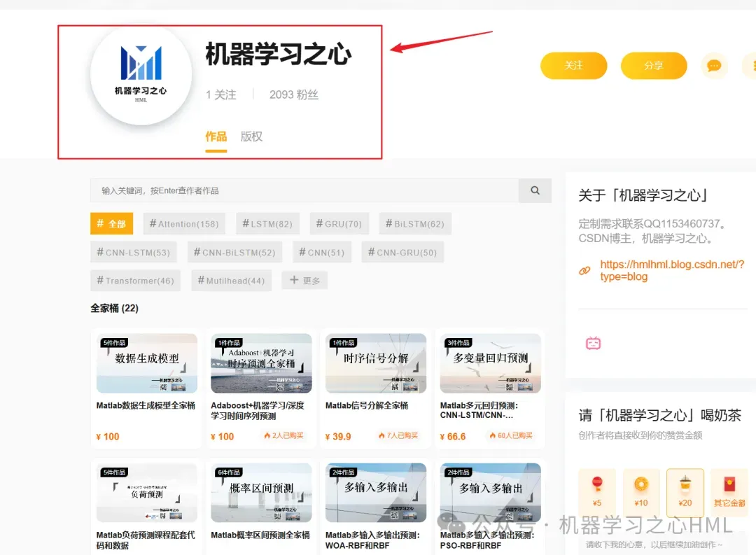Click the WOA-RBF和RBF product title
The height and width of the screenshot is (555, 756).
point(372,540)
